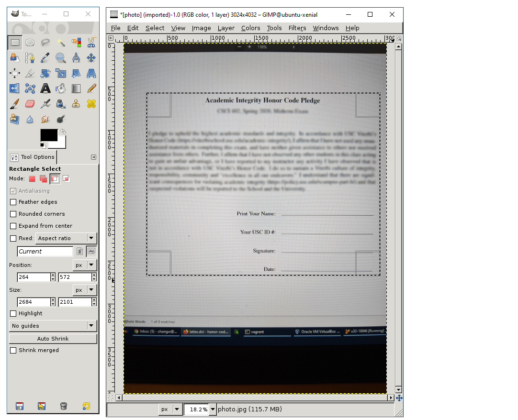Screen dimensions: 518x420
Task: Open the Colors menu
Action: tap(250, 28)
